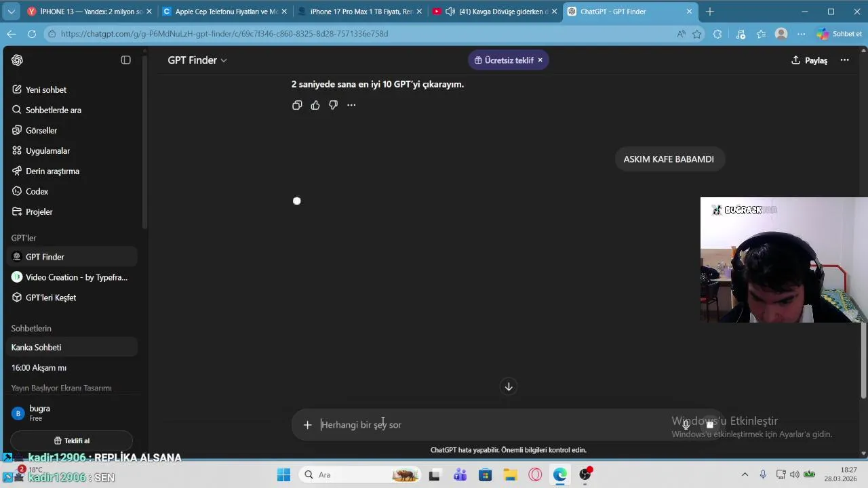868x488 pixels.
Task: Open Derin araştırma in the sidebar
Action: 71,171
